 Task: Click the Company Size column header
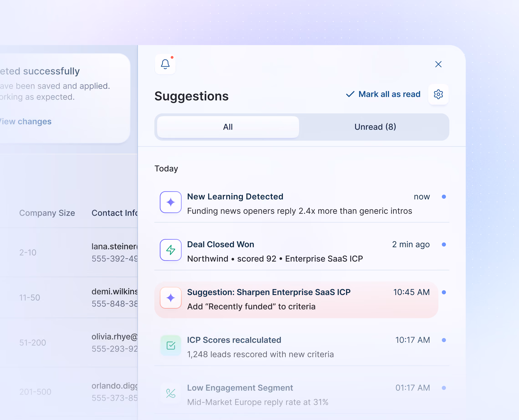[47, 213]
